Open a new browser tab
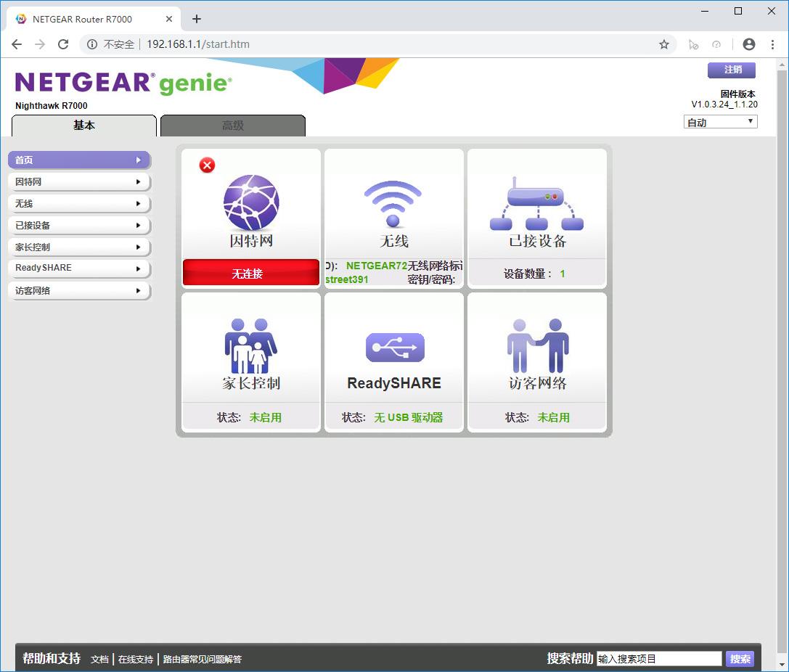Image resolution: width=789 pixels, height=672 pixels. [x=197, y=19]
